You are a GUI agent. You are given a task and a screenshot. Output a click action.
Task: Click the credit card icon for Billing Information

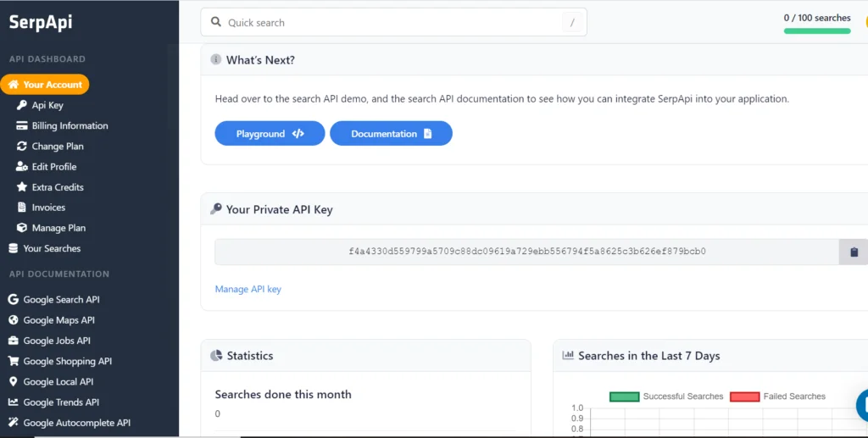tap(22, 126)
